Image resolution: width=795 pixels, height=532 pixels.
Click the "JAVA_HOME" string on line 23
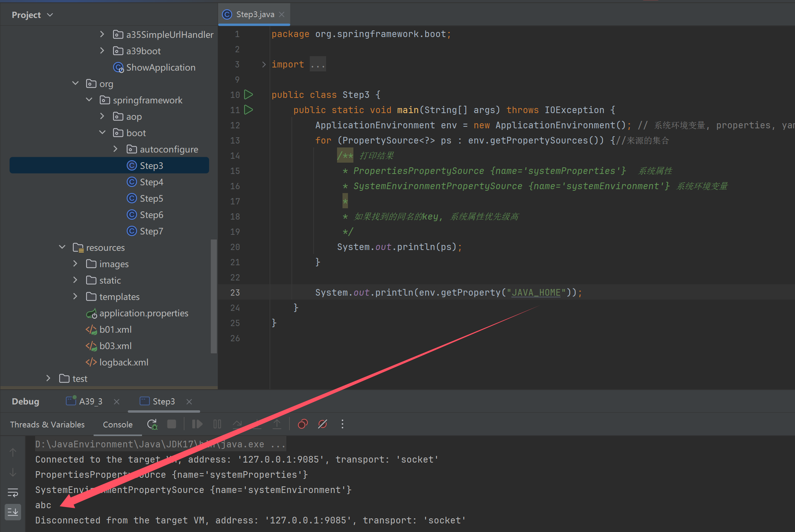coord(536,293)
